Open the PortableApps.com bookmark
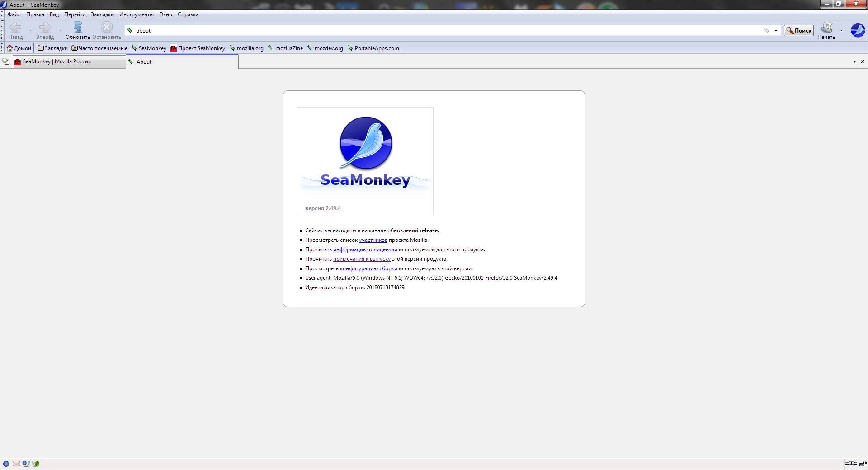Viewport: 868px width, 470px height. (373, 48)
